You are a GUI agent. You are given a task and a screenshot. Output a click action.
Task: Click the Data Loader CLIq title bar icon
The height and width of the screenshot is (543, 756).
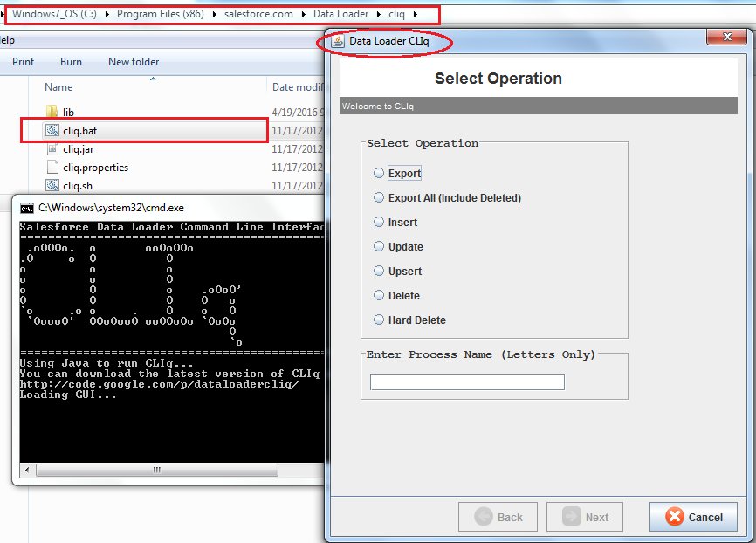click(x=339, y=40)
